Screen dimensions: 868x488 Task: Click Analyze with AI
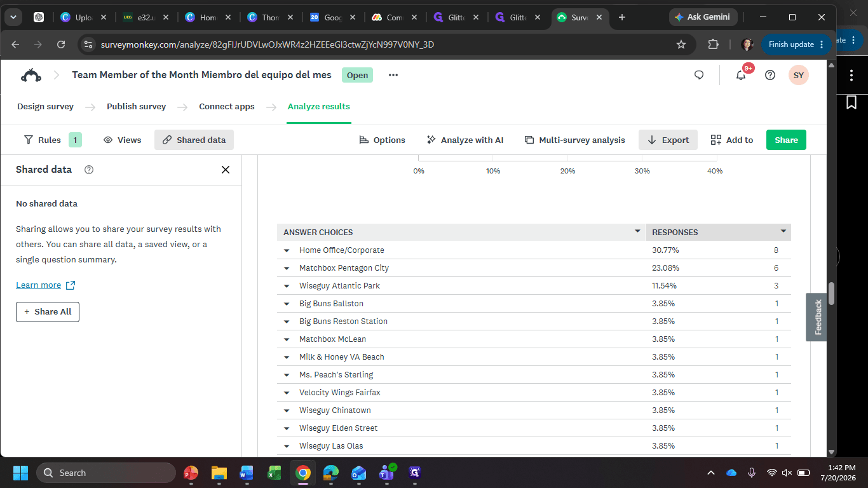click(x=465, y=140)
